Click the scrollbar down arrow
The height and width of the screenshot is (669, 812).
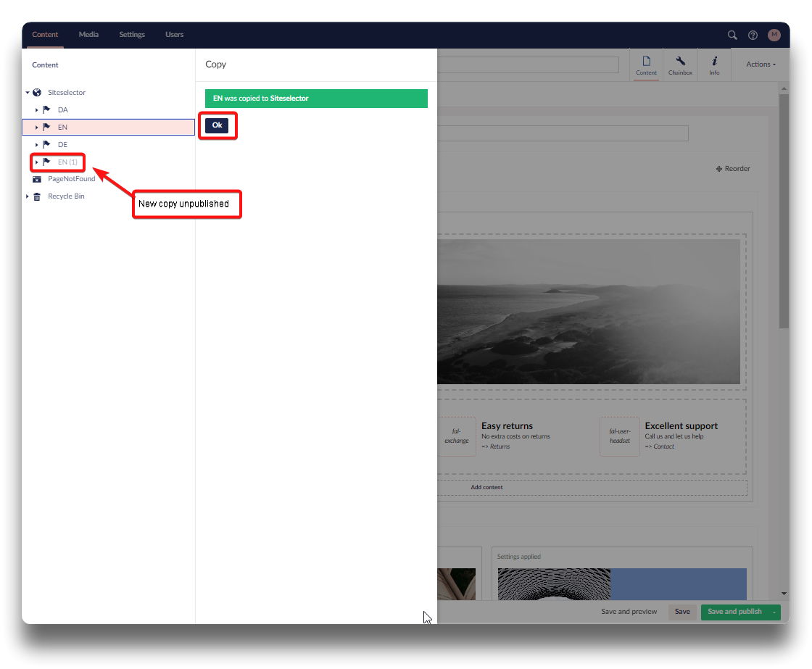pyautogui.click(x=784, y=594)
